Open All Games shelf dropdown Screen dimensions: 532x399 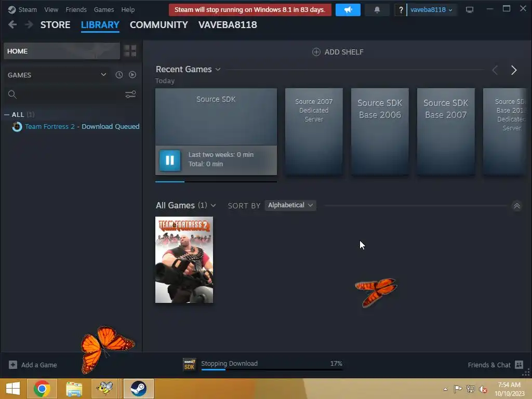(213, 205)
